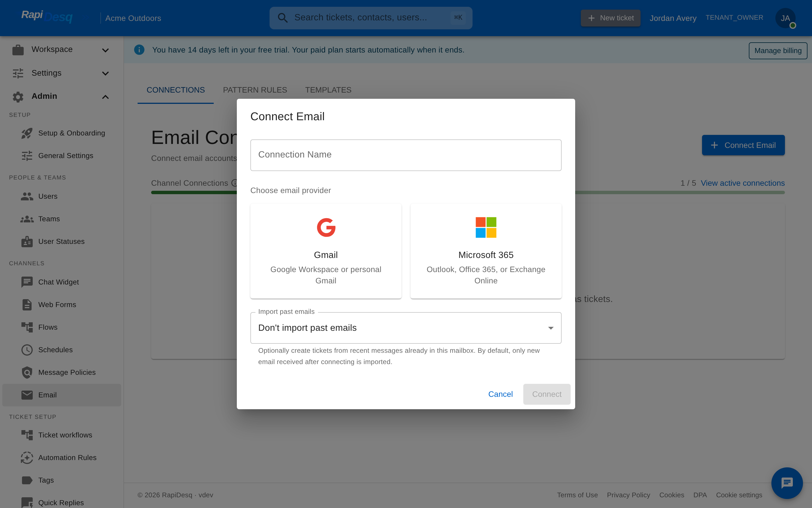Viewport: 812px width, 508px height.
Task: Expand the Workspace section chevron
Action: point(105,50)
